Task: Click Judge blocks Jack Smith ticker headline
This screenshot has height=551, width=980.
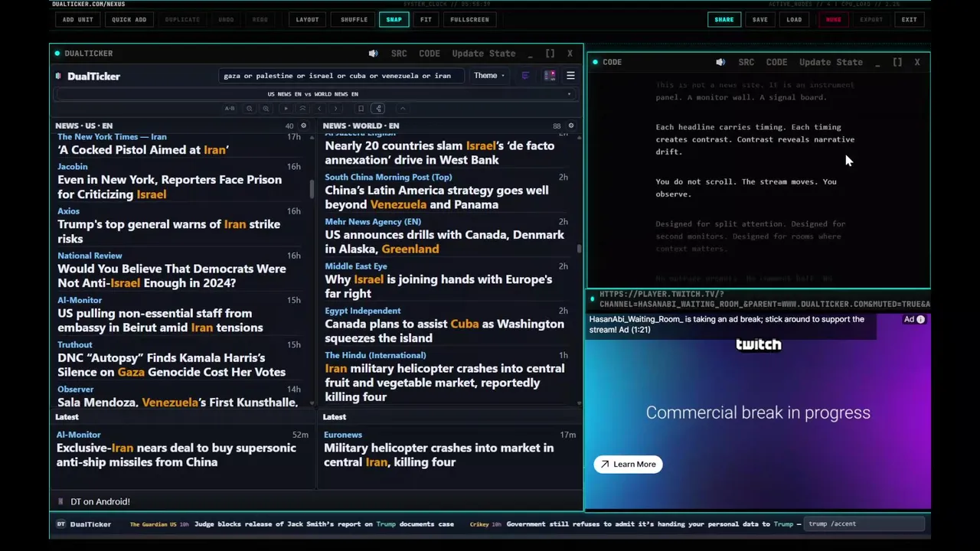Action: click(324, 524)
